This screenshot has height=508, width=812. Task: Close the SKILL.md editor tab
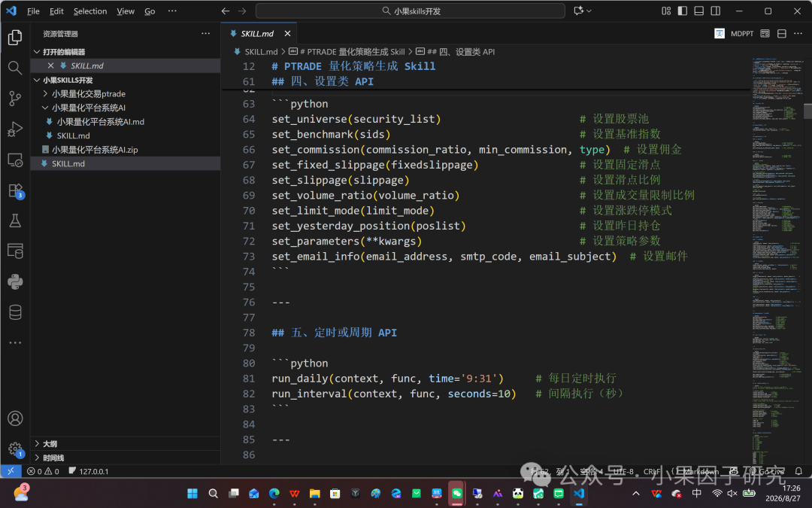(x=287, y=33)
